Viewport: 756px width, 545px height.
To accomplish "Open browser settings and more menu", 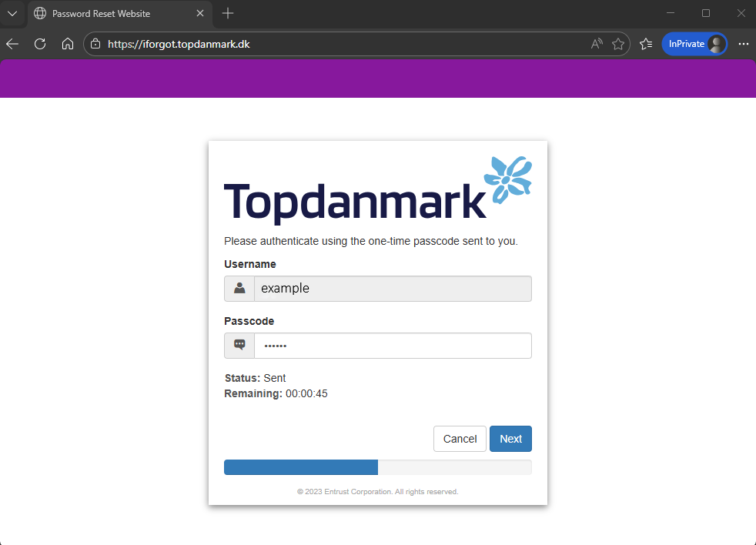I will 744,44.
